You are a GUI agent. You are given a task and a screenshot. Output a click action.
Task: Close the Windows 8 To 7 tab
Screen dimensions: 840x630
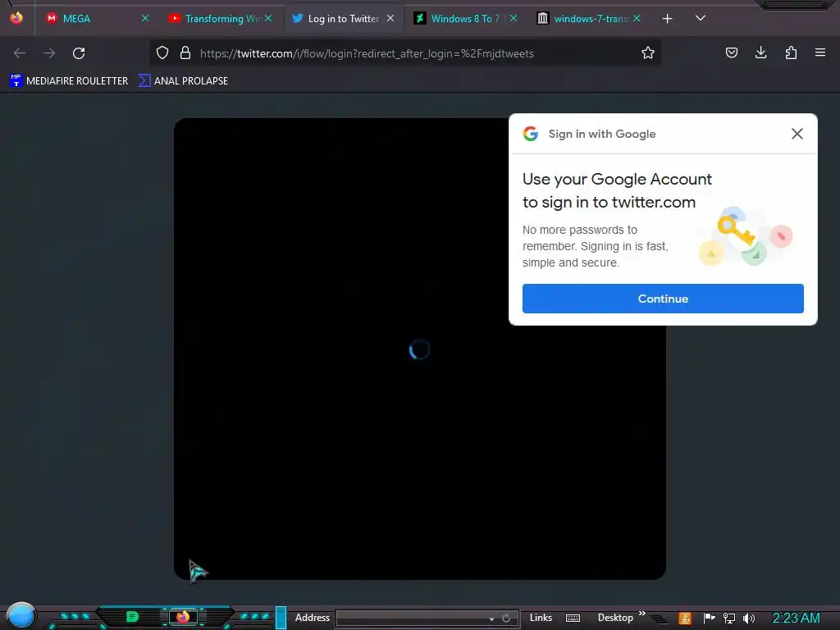click(514, 18)
